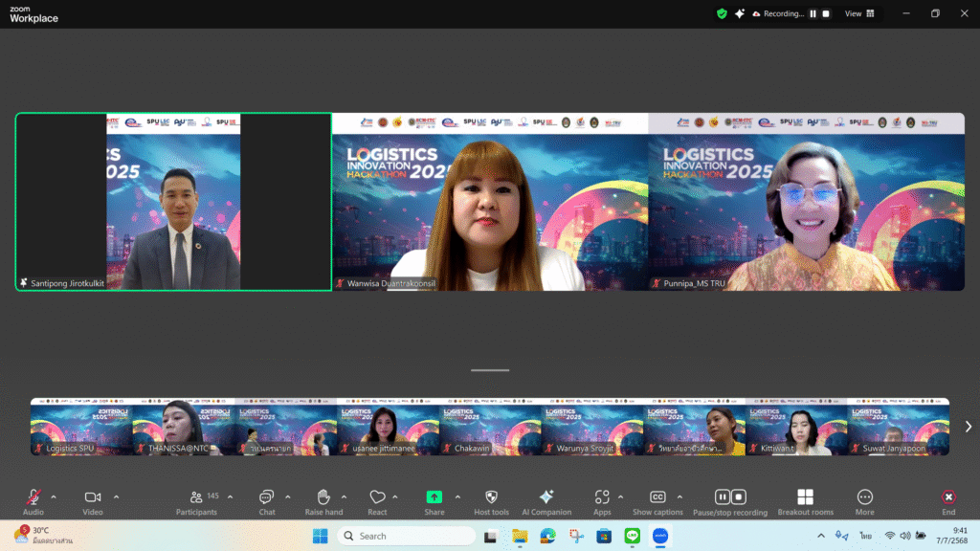Expand caption options arrow beside Show captions
Screen dimensions: 980x551
coord(679,497)
